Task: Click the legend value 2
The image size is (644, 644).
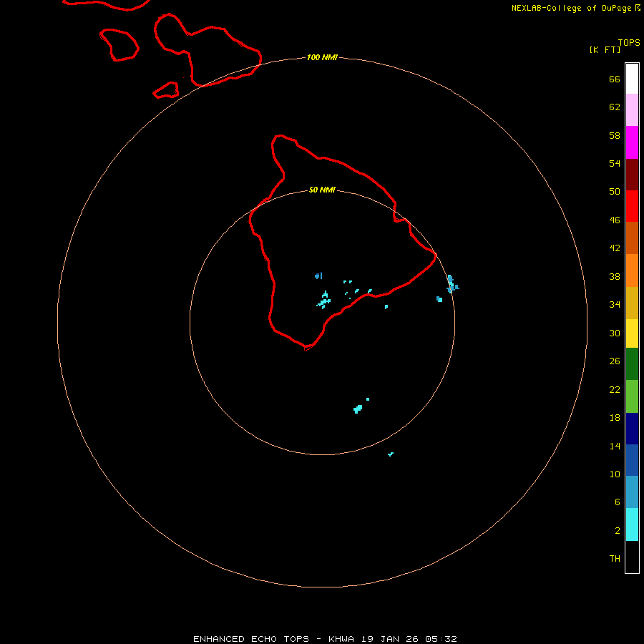Action: click(x=618, y=531)
